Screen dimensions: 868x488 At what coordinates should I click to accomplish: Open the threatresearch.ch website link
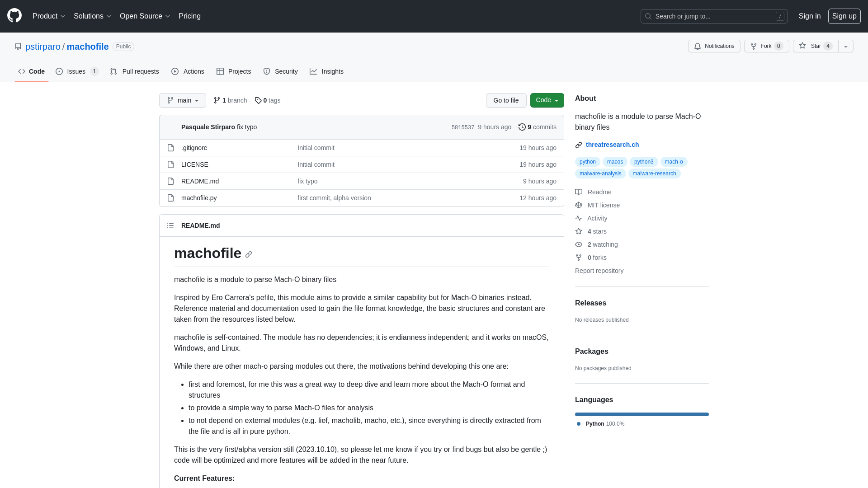pos(612,145)
